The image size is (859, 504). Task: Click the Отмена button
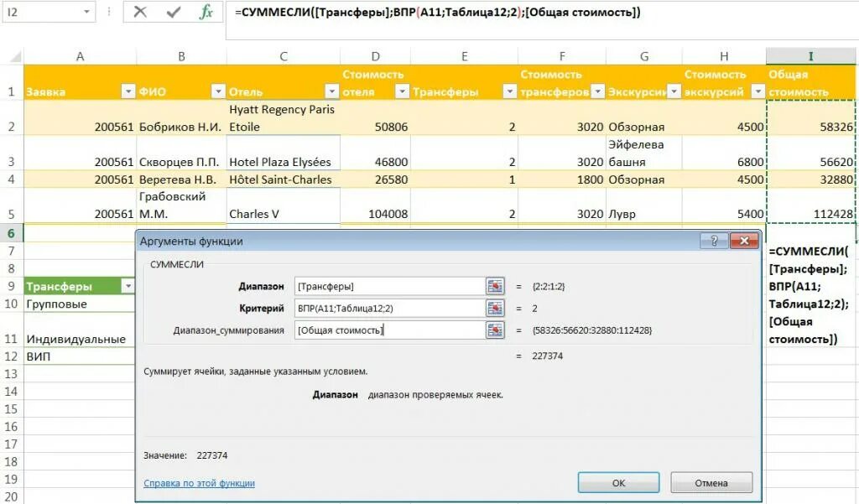(x=711, y=483)
